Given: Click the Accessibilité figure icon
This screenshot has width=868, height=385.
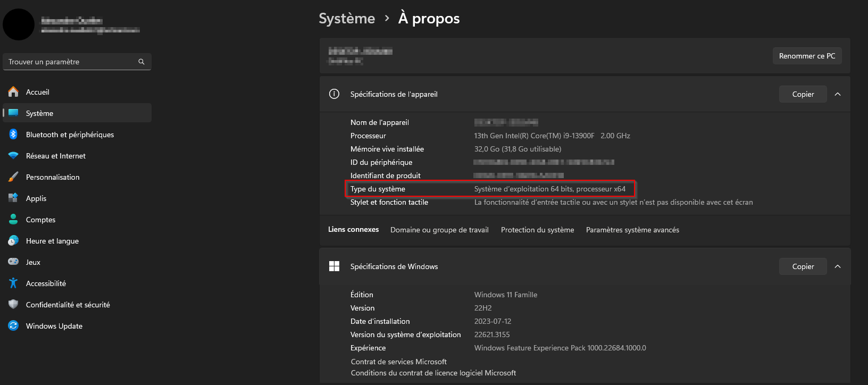Looking at the screenshot, I should pos(13,283).
